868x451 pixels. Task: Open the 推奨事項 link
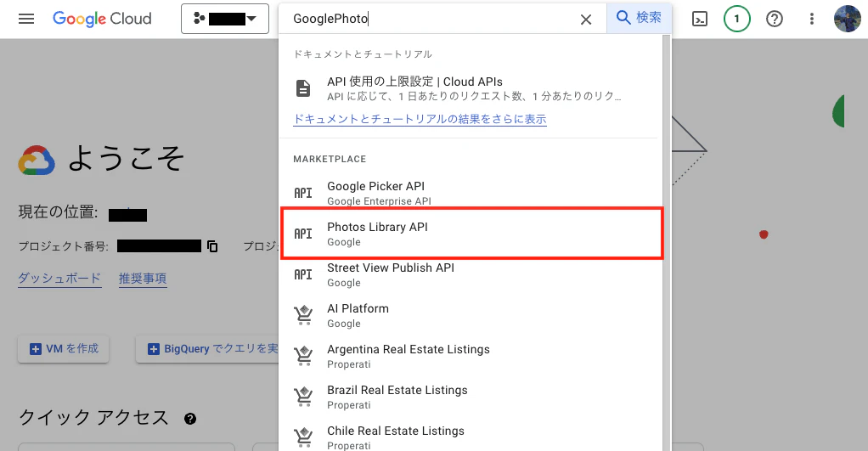143,279
